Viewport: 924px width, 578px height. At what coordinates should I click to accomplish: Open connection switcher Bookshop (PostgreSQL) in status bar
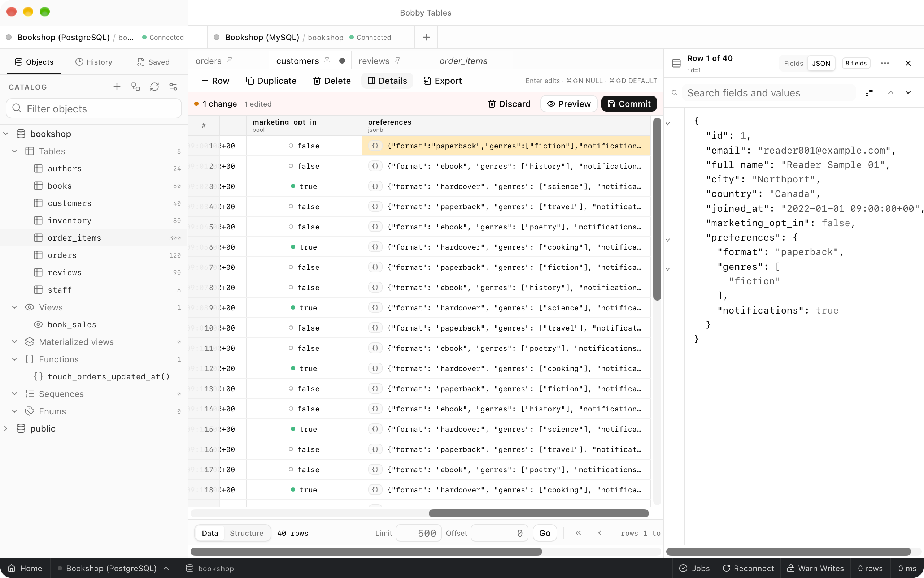(114, 569)
